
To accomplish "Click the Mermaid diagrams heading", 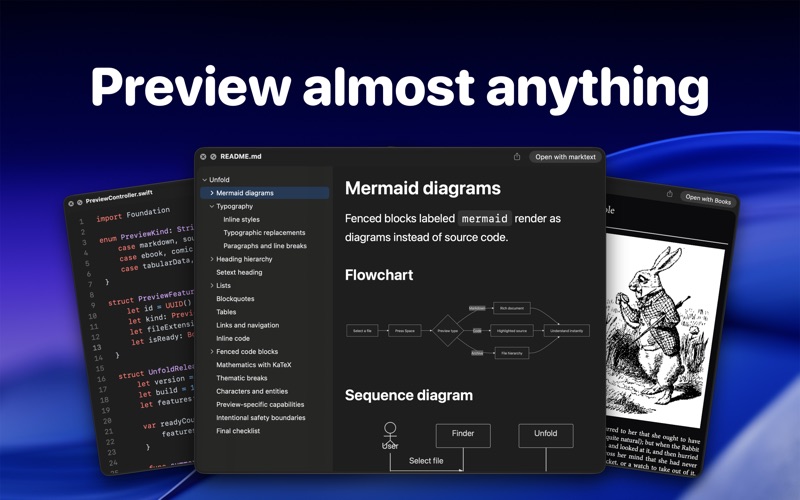I will pos(422,188).
